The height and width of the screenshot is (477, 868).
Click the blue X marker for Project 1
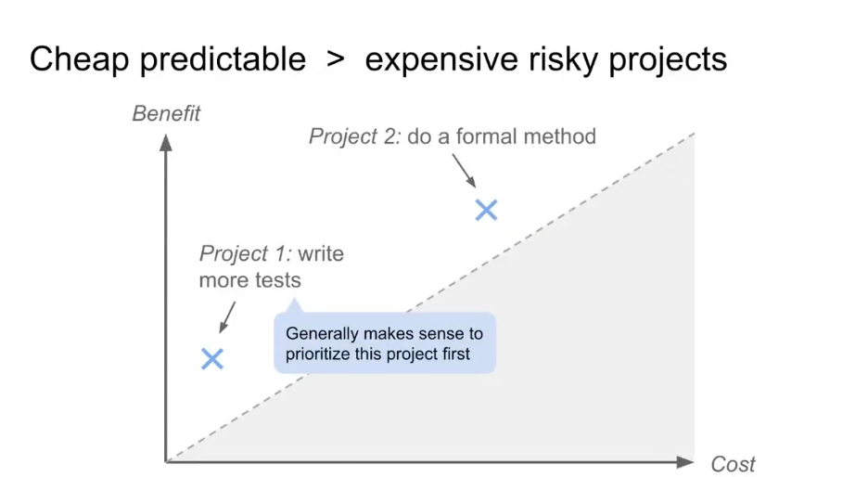pos(212,359)
